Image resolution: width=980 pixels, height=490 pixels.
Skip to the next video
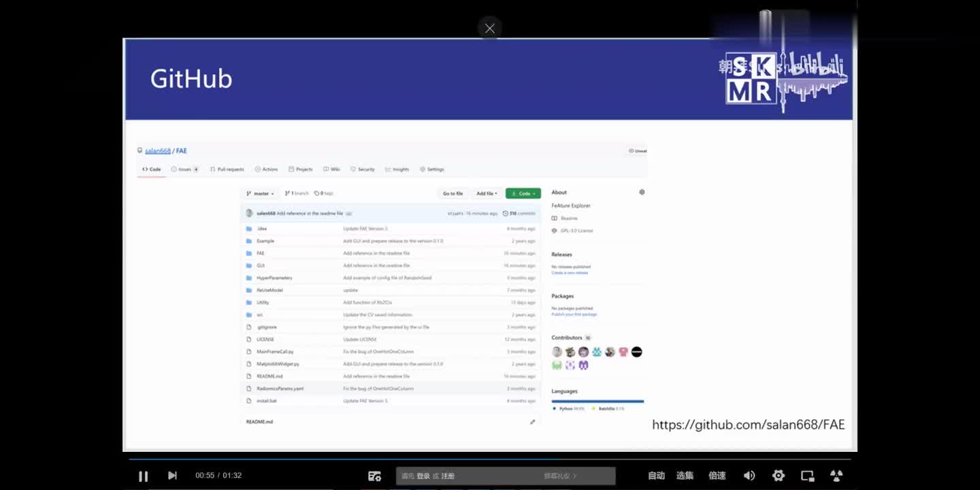point(172,476)
